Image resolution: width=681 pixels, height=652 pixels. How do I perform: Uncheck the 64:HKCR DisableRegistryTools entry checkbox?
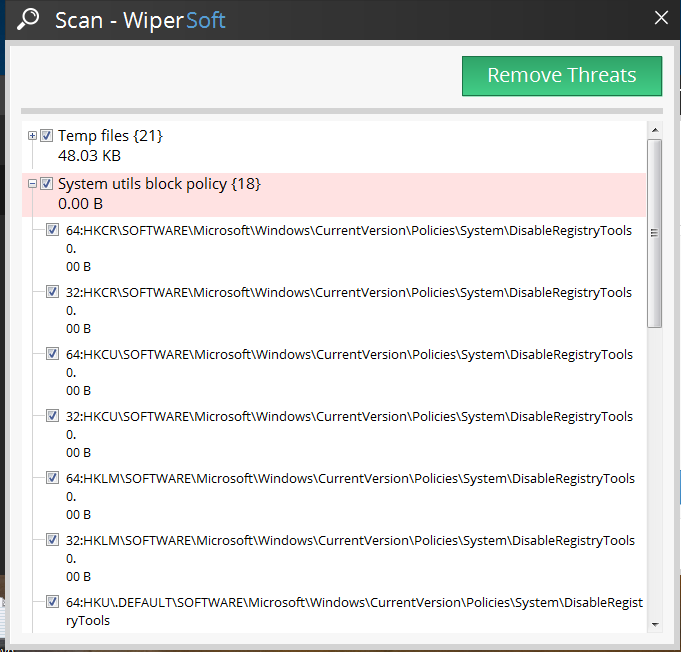(x=53, y=230)
